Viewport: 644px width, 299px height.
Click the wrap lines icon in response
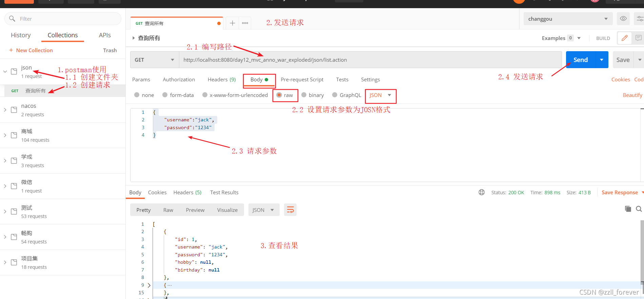coord(290,210)
